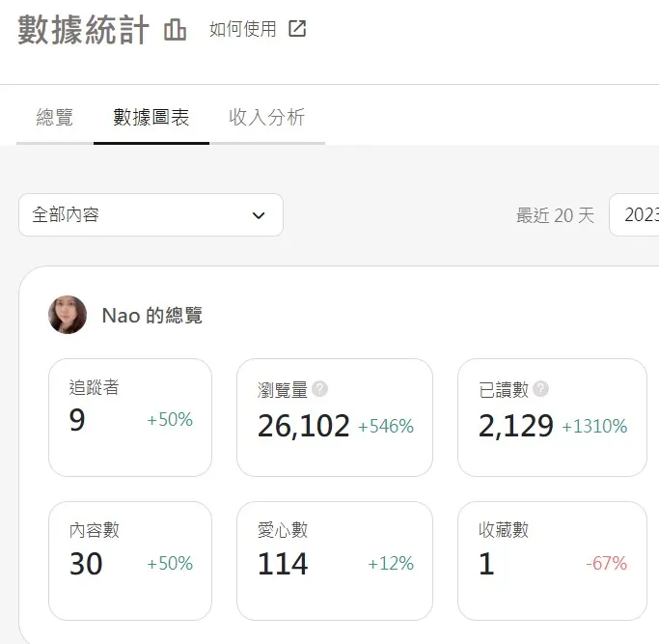Expand the 全部內容 dropdown
Screen dimensions: 659x644
151,215
